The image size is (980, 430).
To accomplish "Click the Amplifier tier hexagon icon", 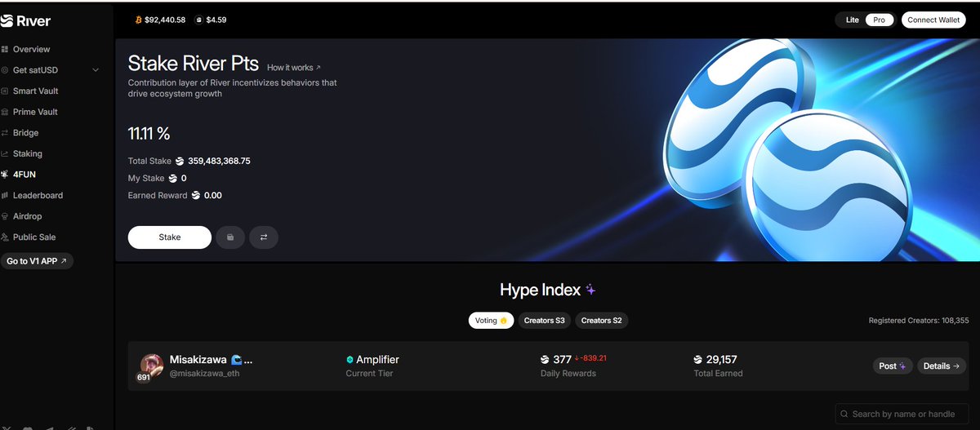I will 350,360.
